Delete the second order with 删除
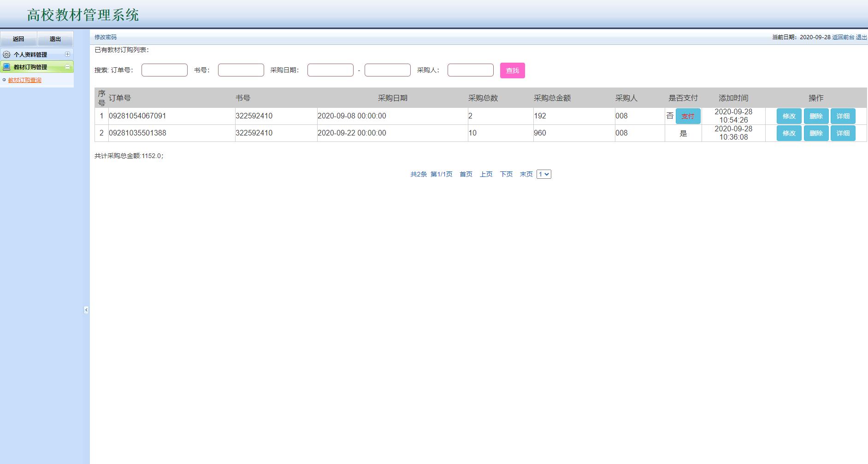Image resolution: width=868 pixels, height=464 pixels. coord(816,133)
